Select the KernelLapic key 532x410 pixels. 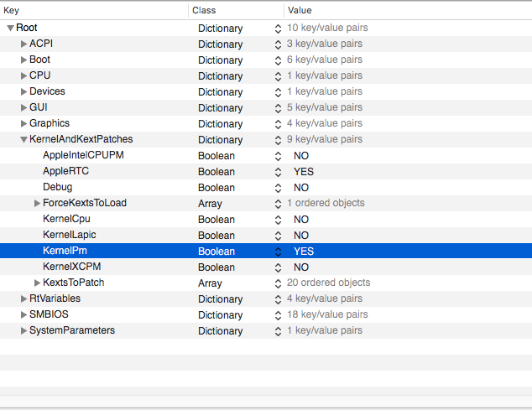point(69,235)
